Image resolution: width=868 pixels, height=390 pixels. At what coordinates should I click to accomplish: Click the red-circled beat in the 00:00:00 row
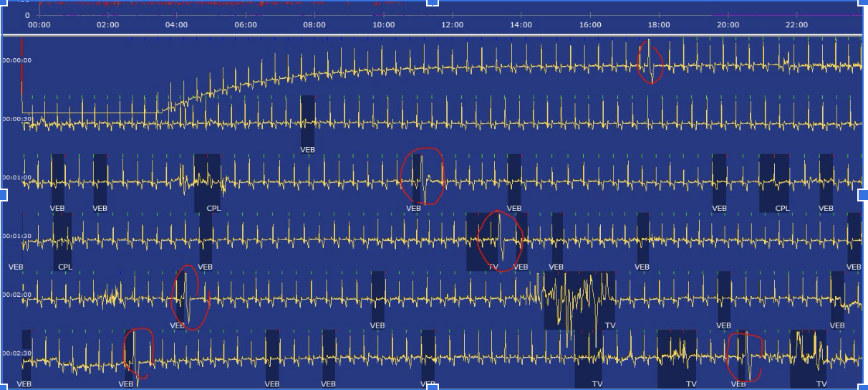point(650,62)
